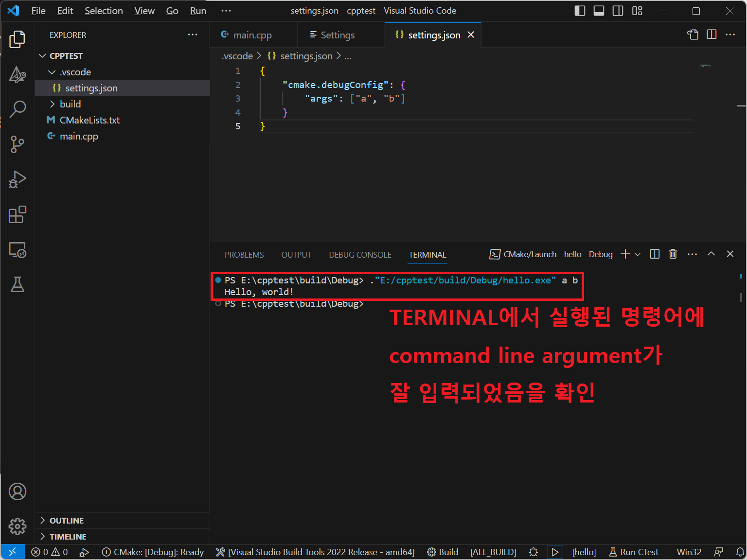
Task: Open the CMake sidebar view
Action: pos(18,75)
